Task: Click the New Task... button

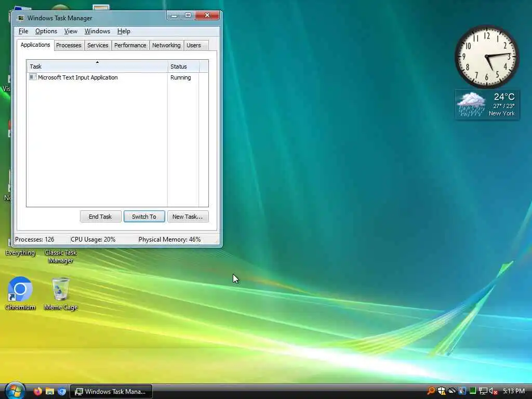Action: tap(188, 217)
